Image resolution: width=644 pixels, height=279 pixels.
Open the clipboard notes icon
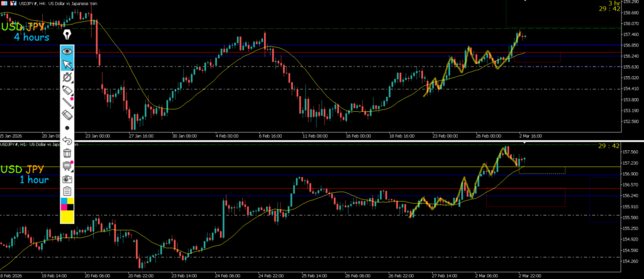67,191
